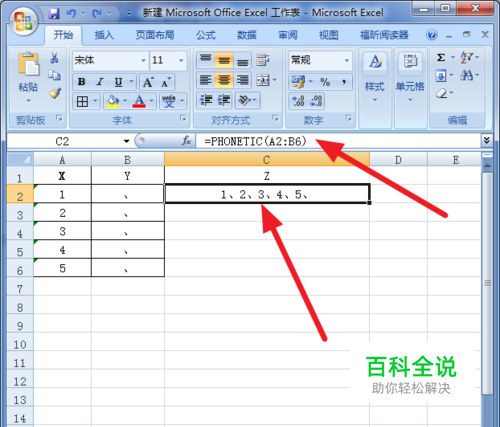Decrease decimal places
The height and width of the screenshot is (427, 500).
click(x=316, y=101)
